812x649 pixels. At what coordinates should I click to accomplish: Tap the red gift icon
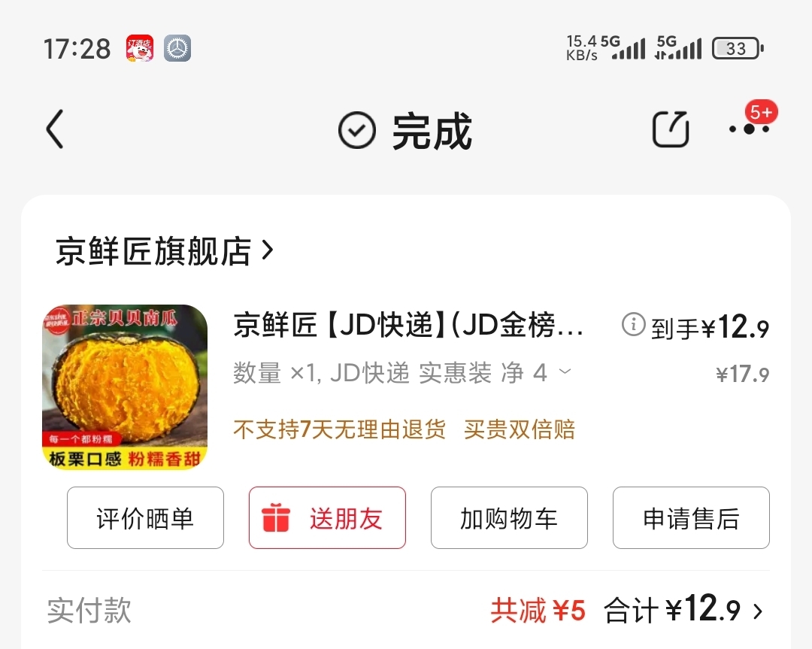[x=275, y=517]
